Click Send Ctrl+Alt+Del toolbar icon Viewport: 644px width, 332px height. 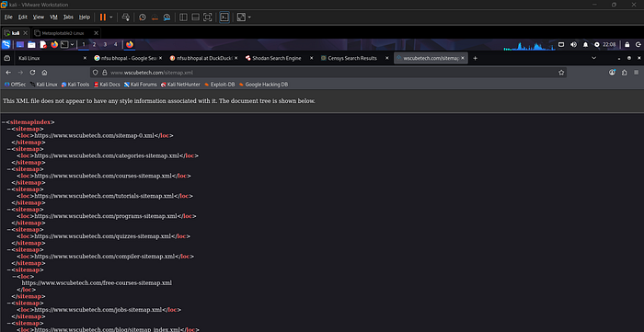[x=126, y=17]
